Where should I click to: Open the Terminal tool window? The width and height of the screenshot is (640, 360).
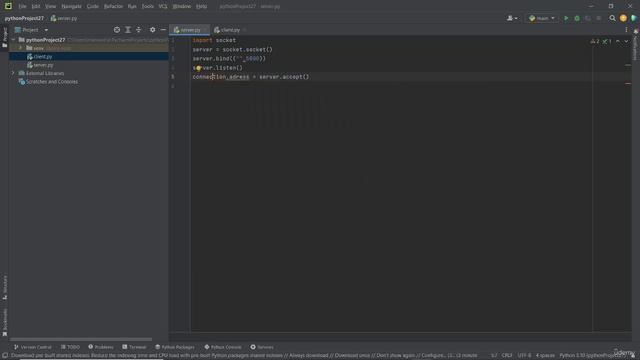click(134, 347)
